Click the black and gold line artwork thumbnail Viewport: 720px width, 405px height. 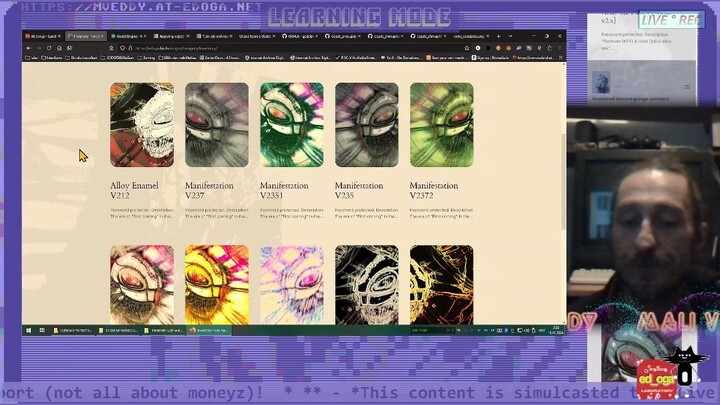click(x=441, y=285)
